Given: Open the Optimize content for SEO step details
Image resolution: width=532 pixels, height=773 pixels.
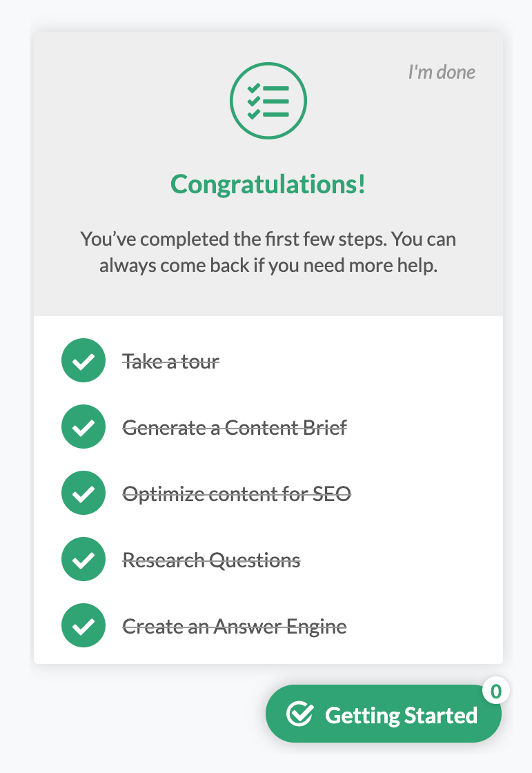Looking at the screenshot, I should coord(237,493).
